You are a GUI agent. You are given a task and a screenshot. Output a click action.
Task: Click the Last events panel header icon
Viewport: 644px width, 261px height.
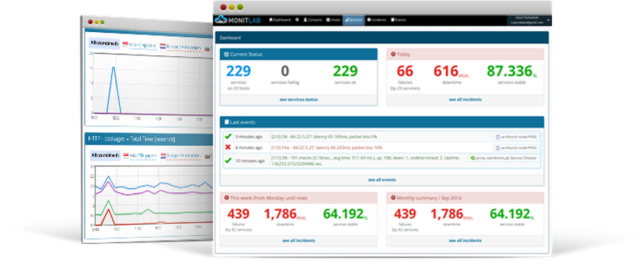[226, 122]
